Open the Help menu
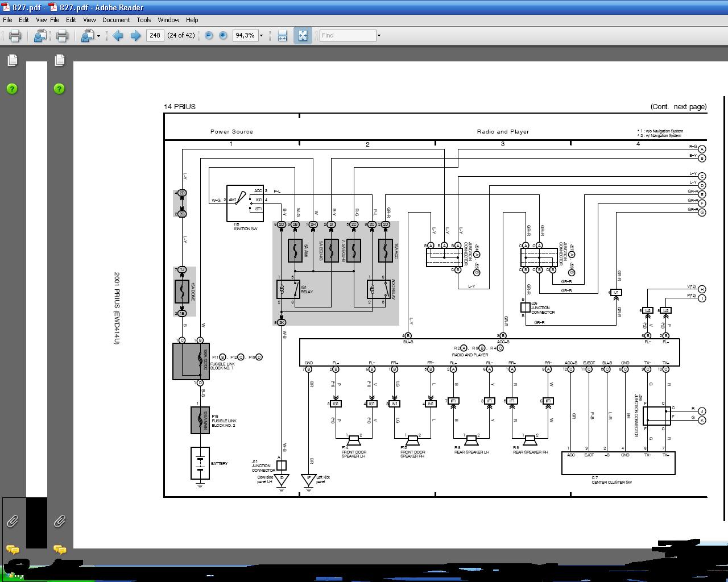The width and height of the screenshot is (728, 582). [x=192, y=19]
